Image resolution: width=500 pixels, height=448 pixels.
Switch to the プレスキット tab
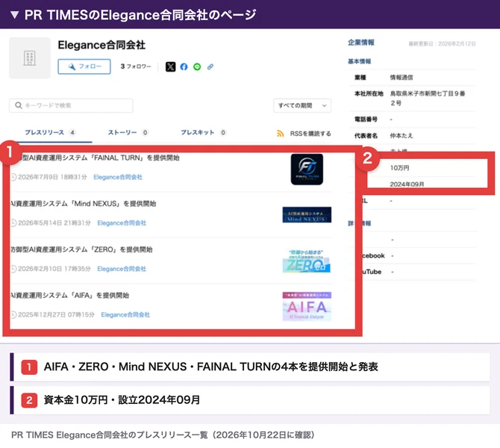[x=204, y=132]
